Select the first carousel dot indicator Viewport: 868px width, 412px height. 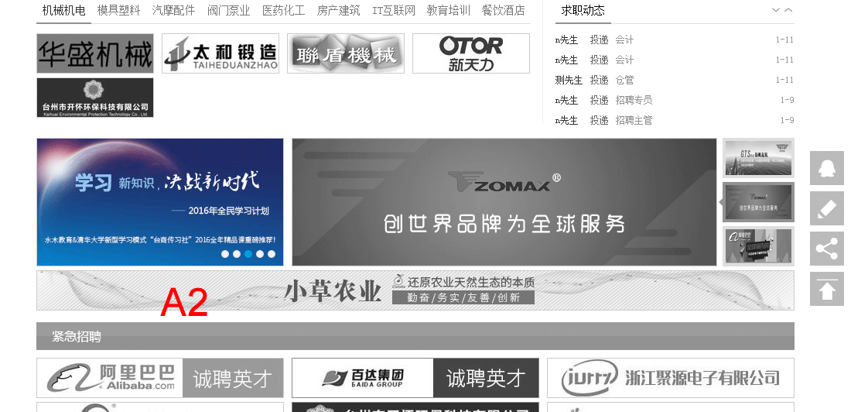[x=225, y=254]
